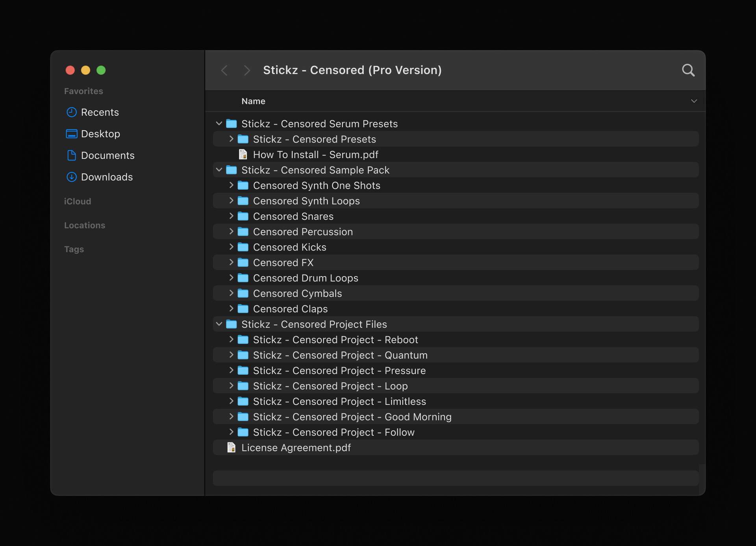
Task: Open Documents in the sidebar
Action: (100, 155)
